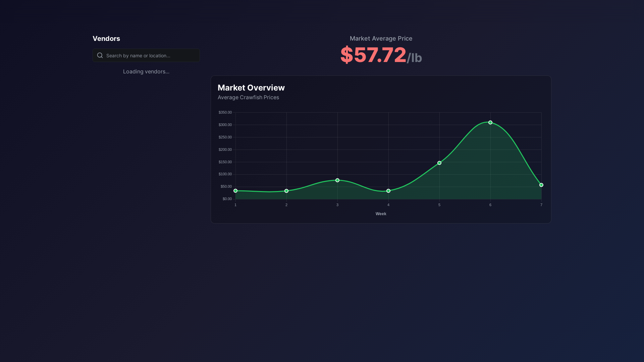Image resolution: width=644 pixels, height=362 pixels.
Task: Select the Week 4 chart point
Action: coord(388,191)
